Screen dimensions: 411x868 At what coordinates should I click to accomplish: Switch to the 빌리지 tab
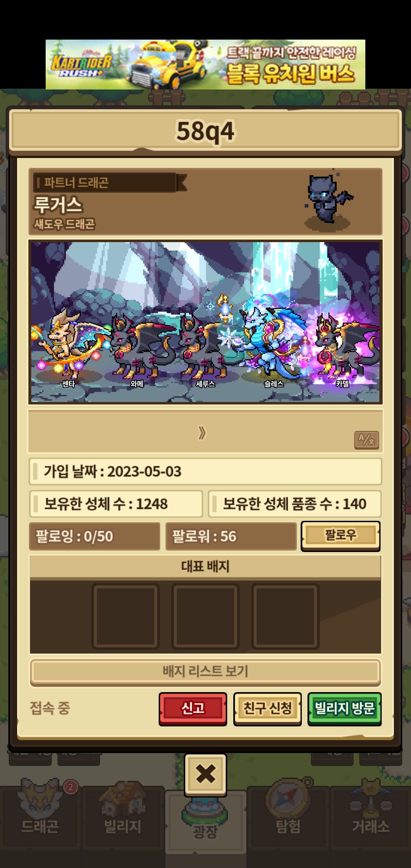click(123, 814)
